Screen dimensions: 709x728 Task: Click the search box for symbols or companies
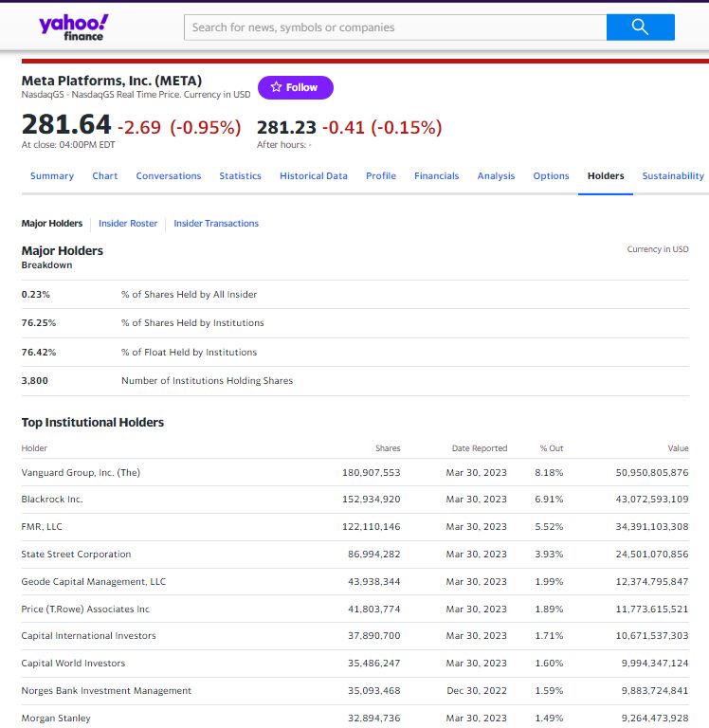pos(395,27)
